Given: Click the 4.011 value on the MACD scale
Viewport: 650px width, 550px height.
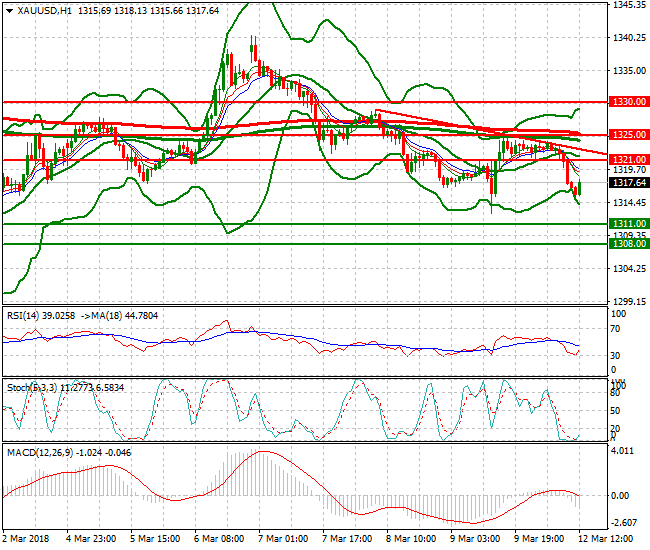Looking at the screenshot, I should click(624, 451).
